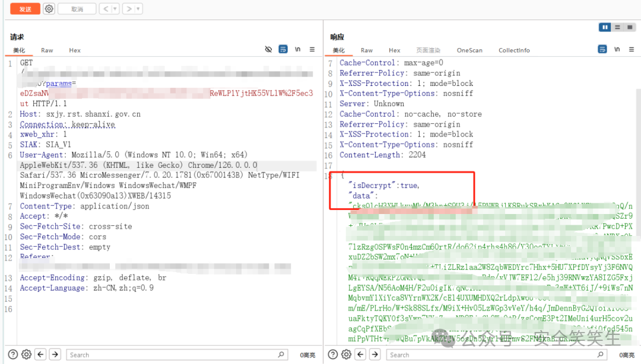This screenshot has width=641, height=364.
Task: Switch request view to Hex tab
Action: 75,50
